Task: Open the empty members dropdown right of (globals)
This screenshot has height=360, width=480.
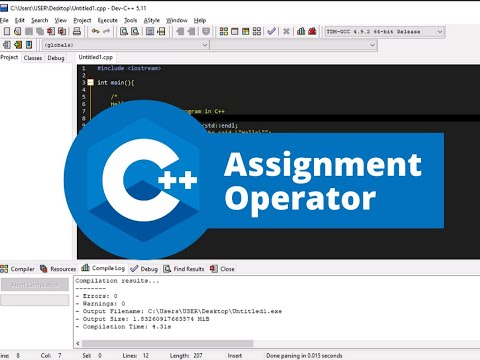Action: click(294, 45)
